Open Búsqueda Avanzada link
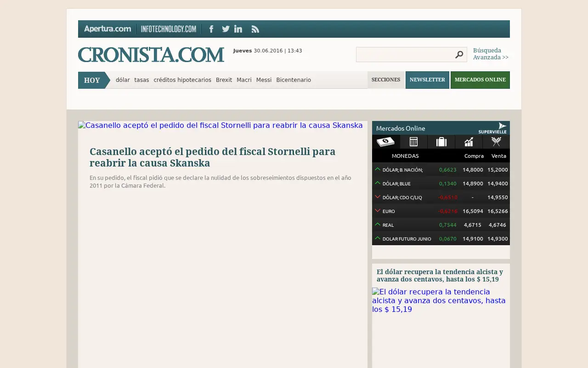588x368 pixels. [x=491, y=54]
